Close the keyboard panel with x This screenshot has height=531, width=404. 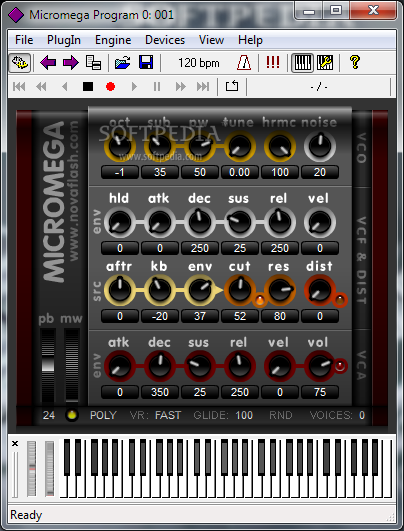[x=15, y=444]
